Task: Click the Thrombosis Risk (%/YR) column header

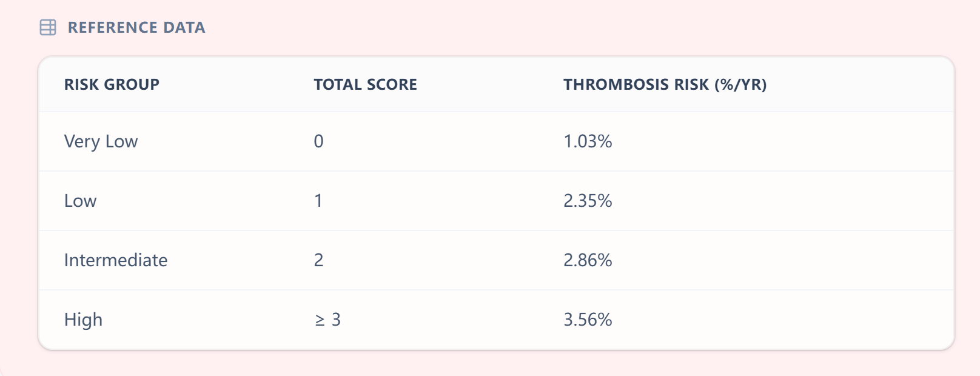Action: coord(665,84)
